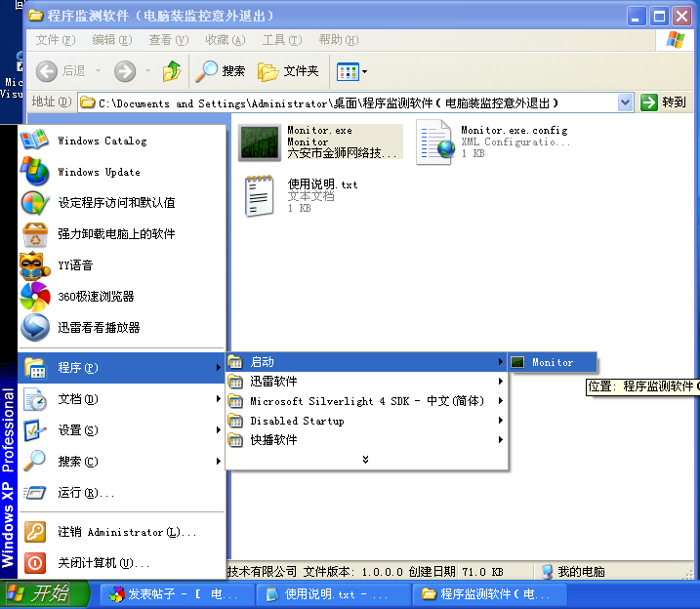Click 运行(R)... Run command
This screenshot has height=609, width=700.
pos(121,493)
